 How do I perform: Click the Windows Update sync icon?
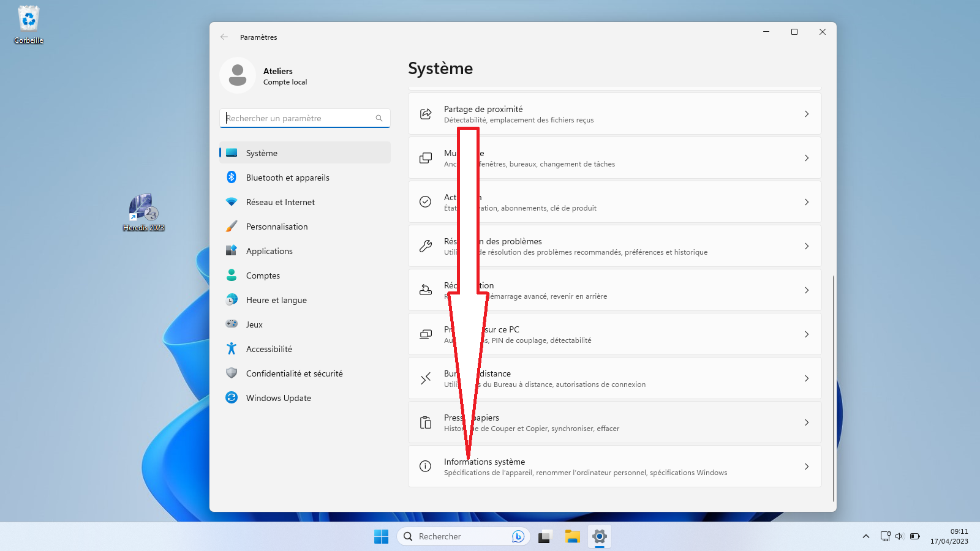pos(232,398)
